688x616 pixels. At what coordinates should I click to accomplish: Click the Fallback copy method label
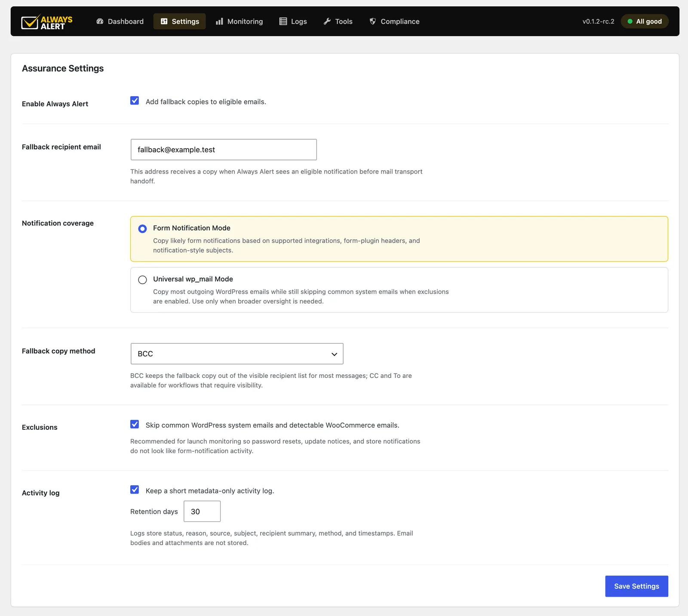click(58, 351)
